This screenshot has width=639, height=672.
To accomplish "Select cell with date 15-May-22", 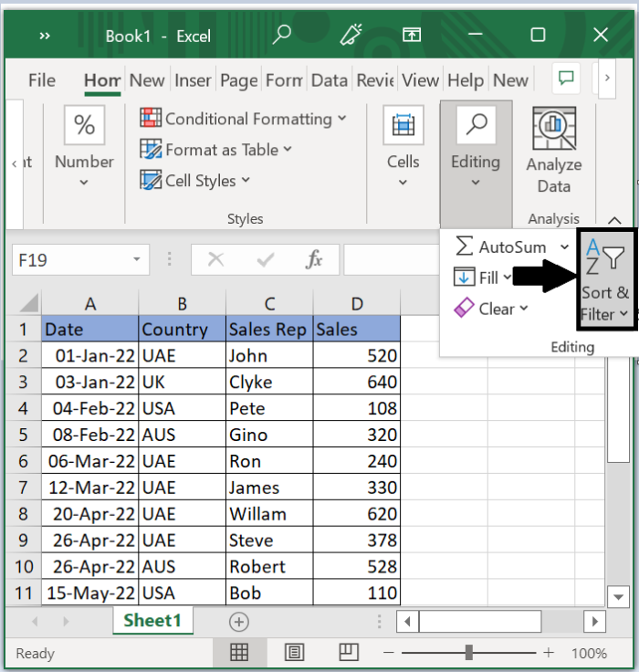I will pos(90,593).
